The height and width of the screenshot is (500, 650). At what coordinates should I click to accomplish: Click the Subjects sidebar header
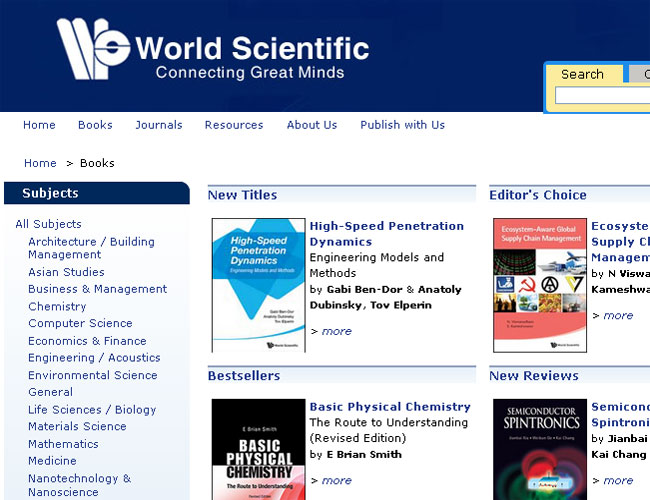tap(97, 193)
